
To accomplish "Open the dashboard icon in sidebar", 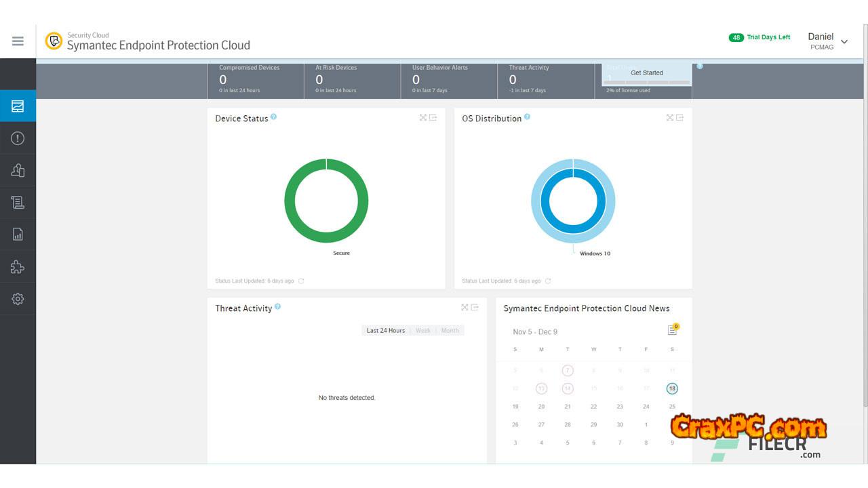I will click(x=18, y=106).
